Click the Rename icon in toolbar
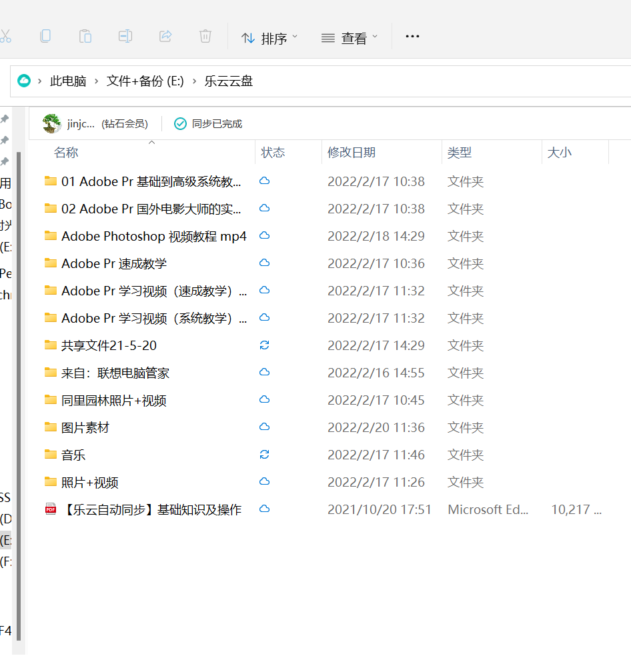Image resolution: width=631 pixels, height=672 pixels. coord(125,37)
